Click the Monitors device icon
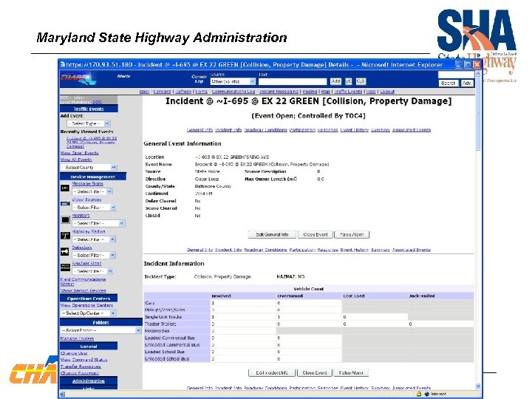This screenshot has height=399, width=532. (65, 220)
